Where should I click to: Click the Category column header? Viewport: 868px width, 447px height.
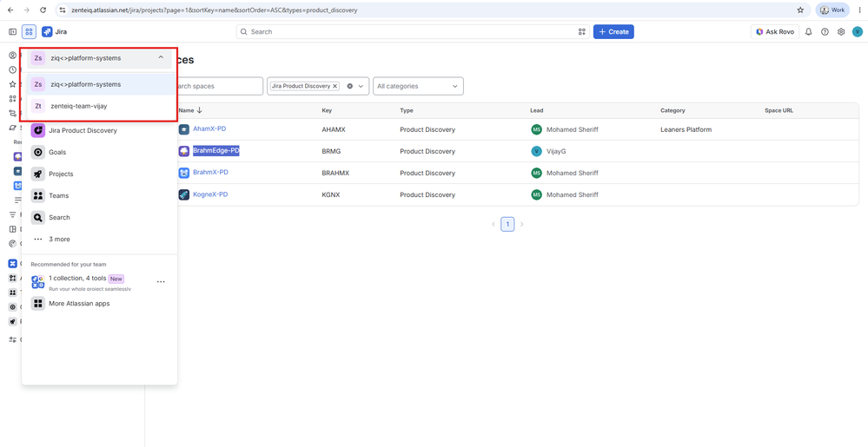[673, 110]
